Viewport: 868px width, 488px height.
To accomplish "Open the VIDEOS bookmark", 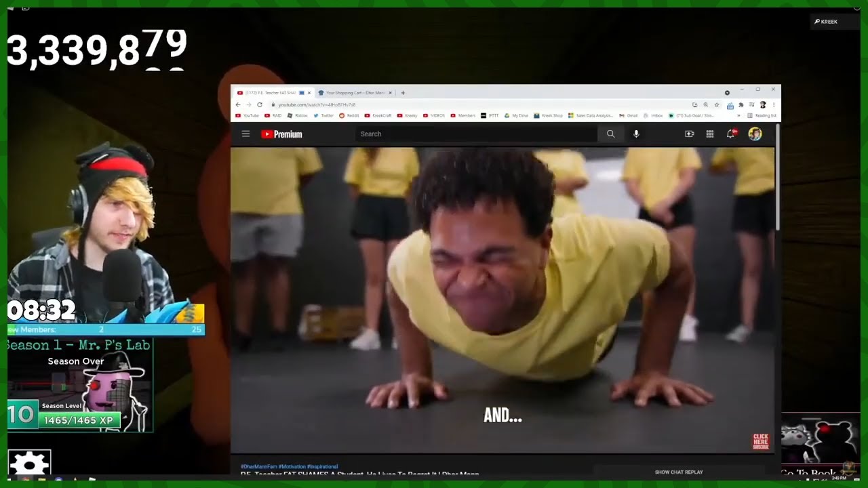I will pyautogui.click(x=433, y=116).
